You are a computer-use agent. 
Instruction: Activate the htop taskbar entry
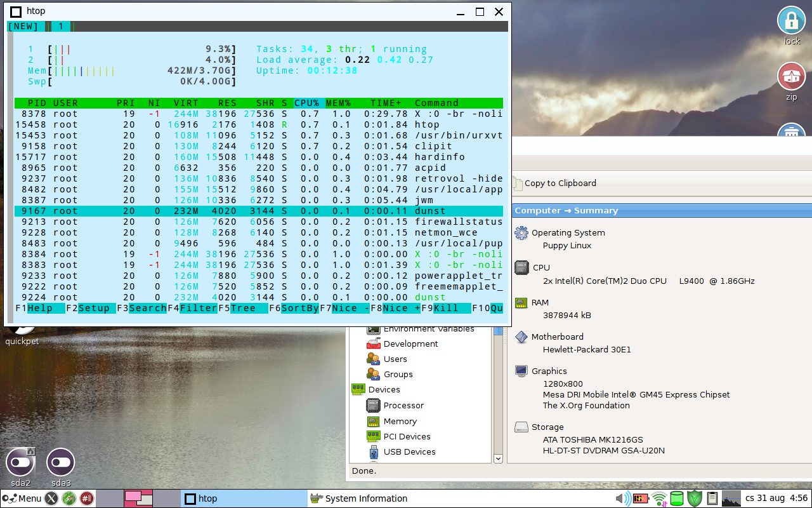click(x=244, y=498)
